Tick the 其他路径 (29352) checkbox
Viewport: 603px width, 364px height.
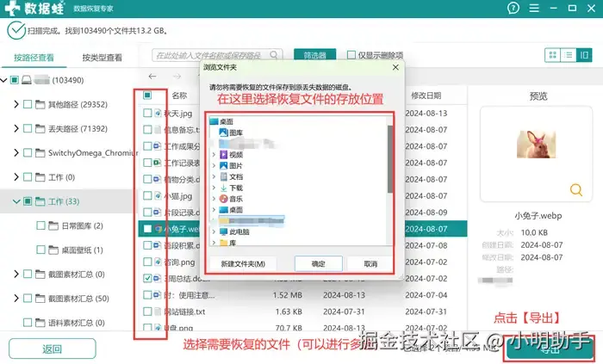(x=28, y=104)
